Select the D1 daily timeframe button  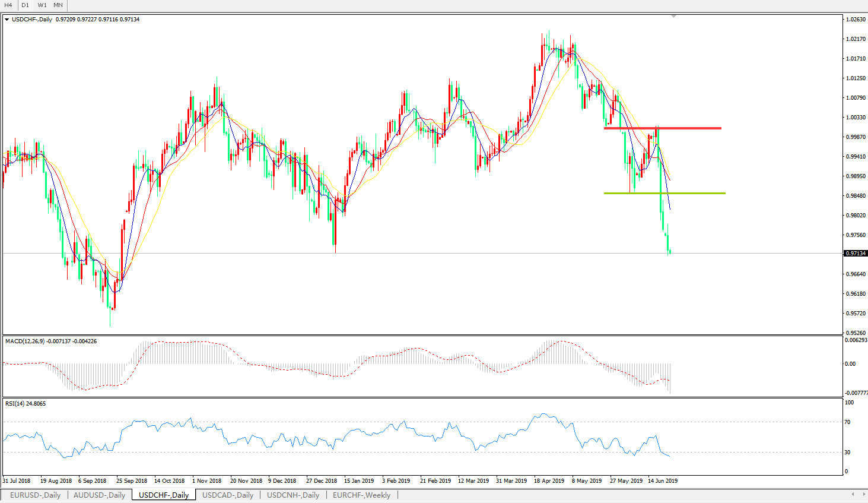tap(25, 5)
